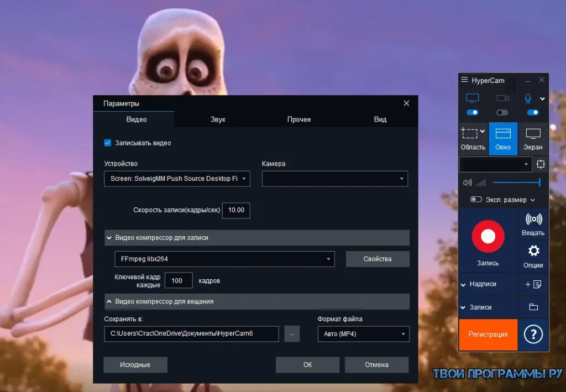Minimize the HyperCam window
566x392 pixels.
528,80
